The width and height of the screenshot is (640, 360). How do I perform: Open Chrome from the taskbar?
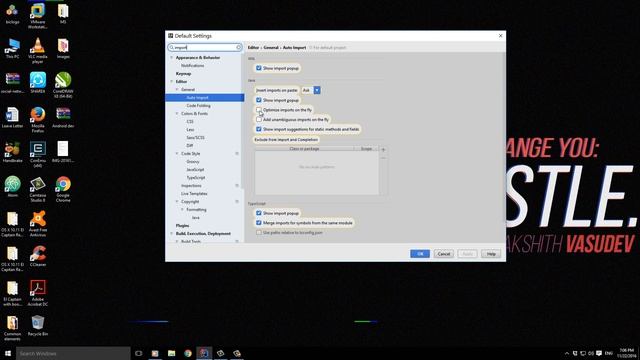(188, 353)
